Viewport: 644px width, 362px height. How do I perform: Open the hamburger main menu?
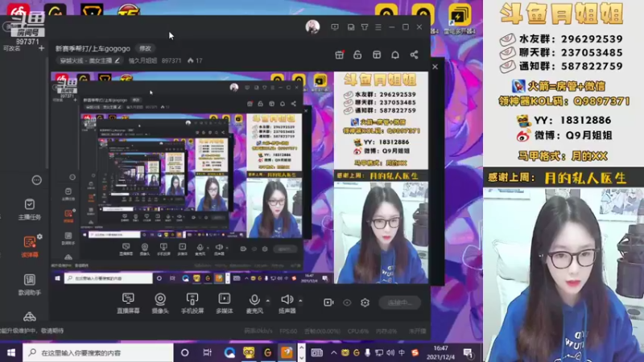pos(378,27)
